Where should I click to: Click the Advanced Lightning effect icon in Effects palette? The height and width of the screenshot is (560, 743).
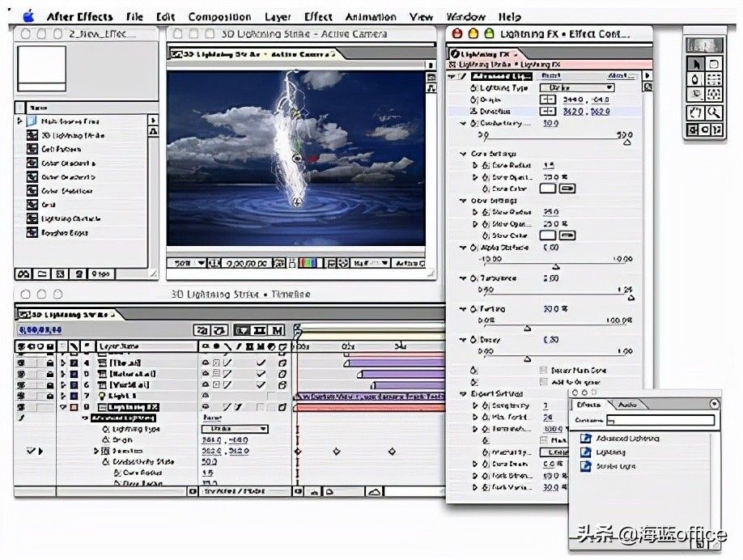click(586, 439)
